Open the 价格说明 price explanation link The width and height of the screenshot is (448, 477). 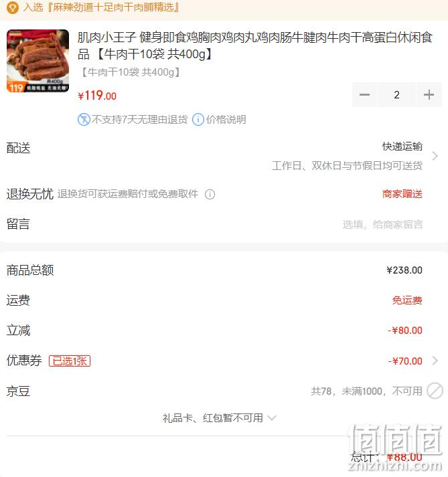pyautogui.click(x=226, y=120)
